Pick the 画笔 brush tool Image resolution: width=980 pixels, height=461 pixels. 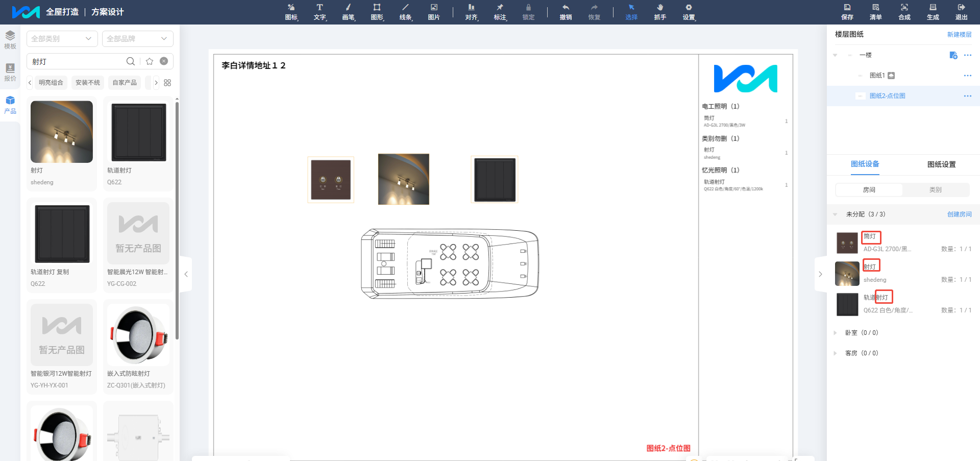pyautogui.click(x=349, y=12)
